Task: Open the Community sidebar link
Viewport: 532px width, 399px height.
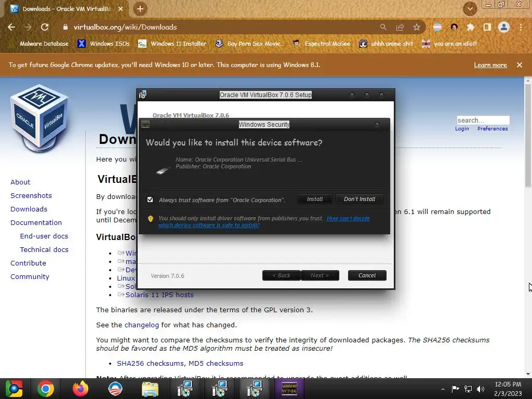Action: click(x=30, y=277)
